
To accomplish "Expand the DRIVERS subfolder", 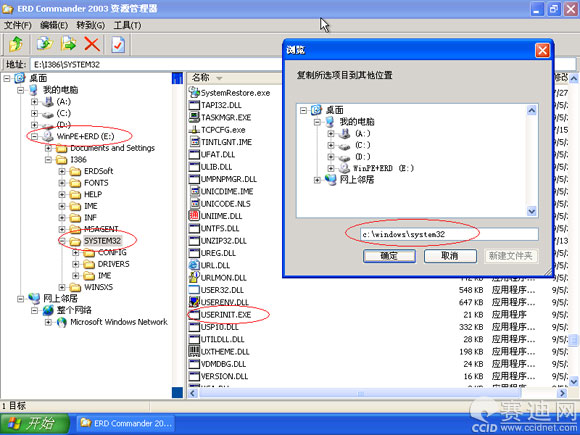I will [76, 264].
